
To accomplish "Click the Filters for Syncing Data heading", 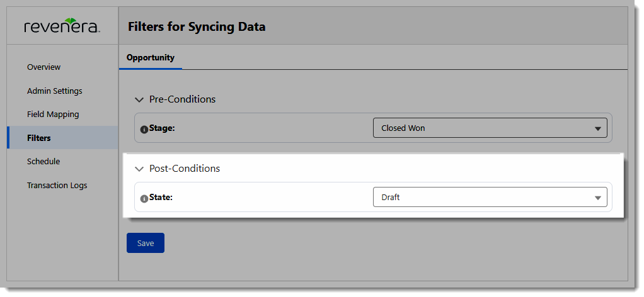I will click(x=197, y=27).
